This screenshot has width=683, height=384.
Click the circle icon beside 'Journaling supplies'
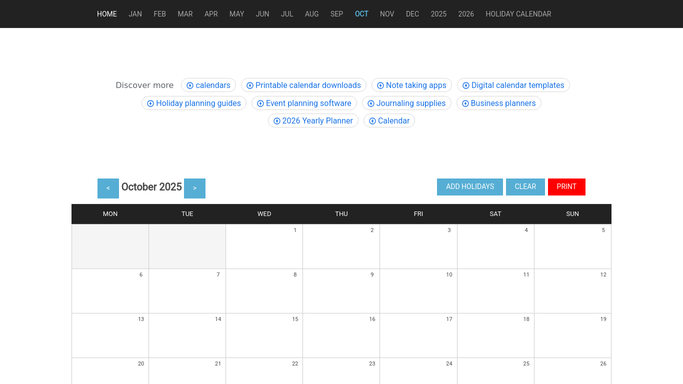click(371, 104)
